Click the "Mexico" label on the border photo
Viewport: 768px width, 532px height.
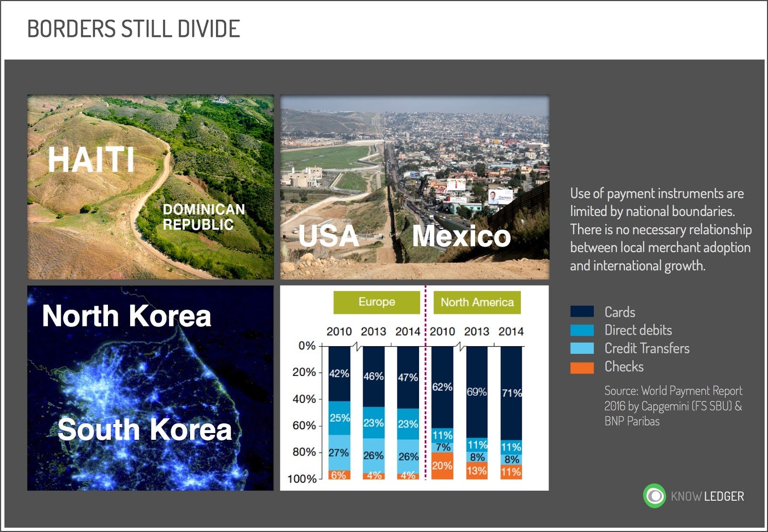(461, 236)
